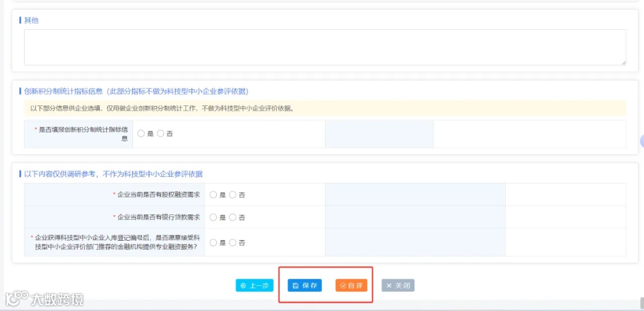Click the 其他 textarea resize handle
This screenshot has height=311, width=644.
(624, 63)
